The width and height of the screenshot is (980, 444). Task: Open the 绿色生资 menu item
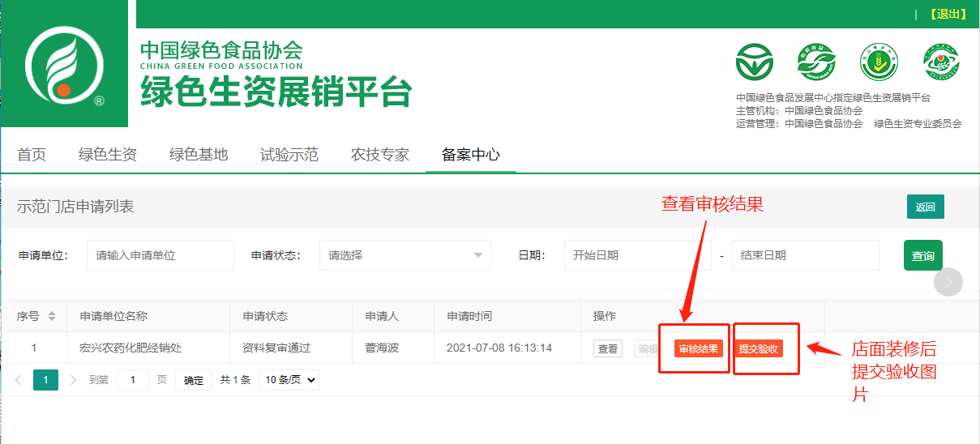(x=108, y=155)
